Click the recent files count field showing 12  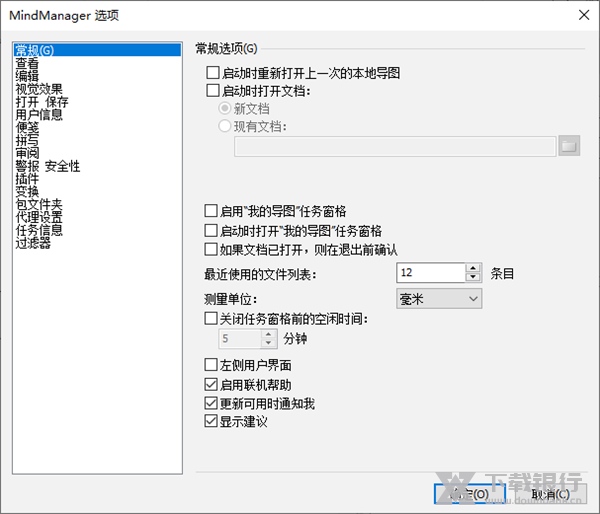tap(431, 273)
